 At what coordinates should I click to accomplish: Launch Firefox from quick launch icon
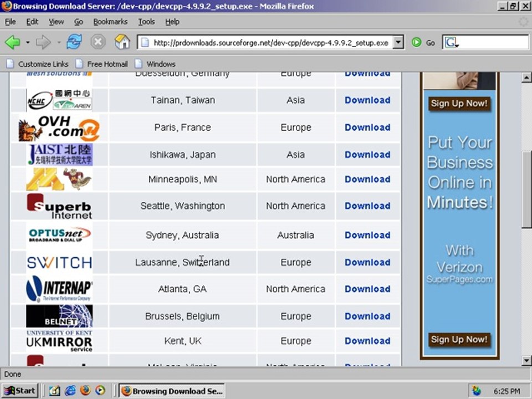pyautogui.click(x=85, y=391)
